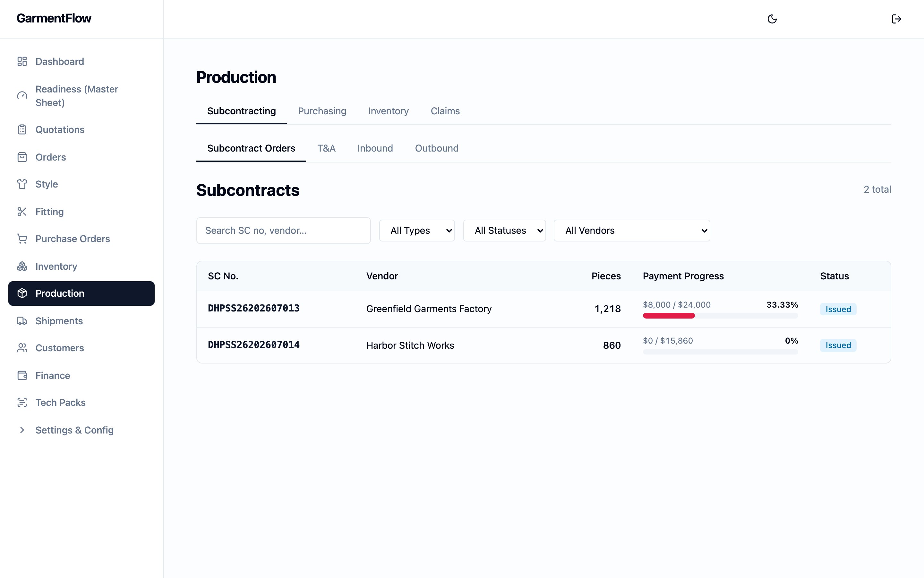Click the Customers people icon

point(22,348)
